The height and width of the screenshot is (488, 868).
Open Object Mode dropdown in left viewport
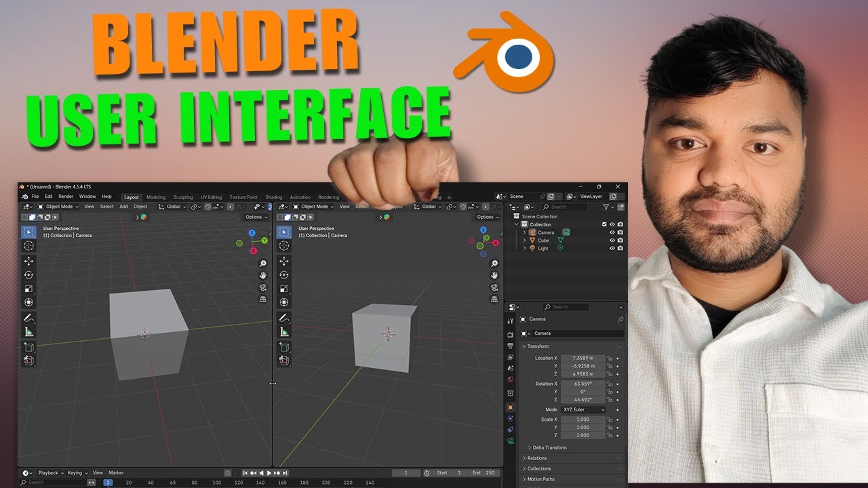[x=58, y=207]
